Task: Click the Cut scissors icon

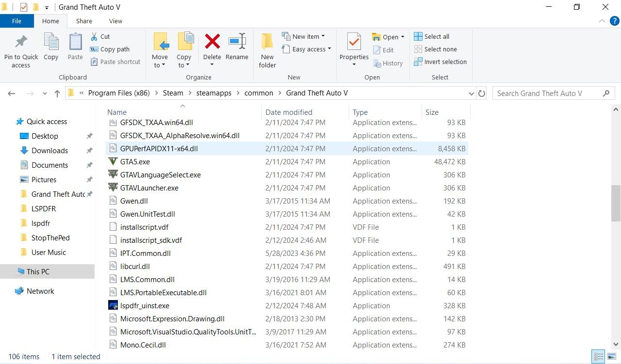Action: click(95, 36)
